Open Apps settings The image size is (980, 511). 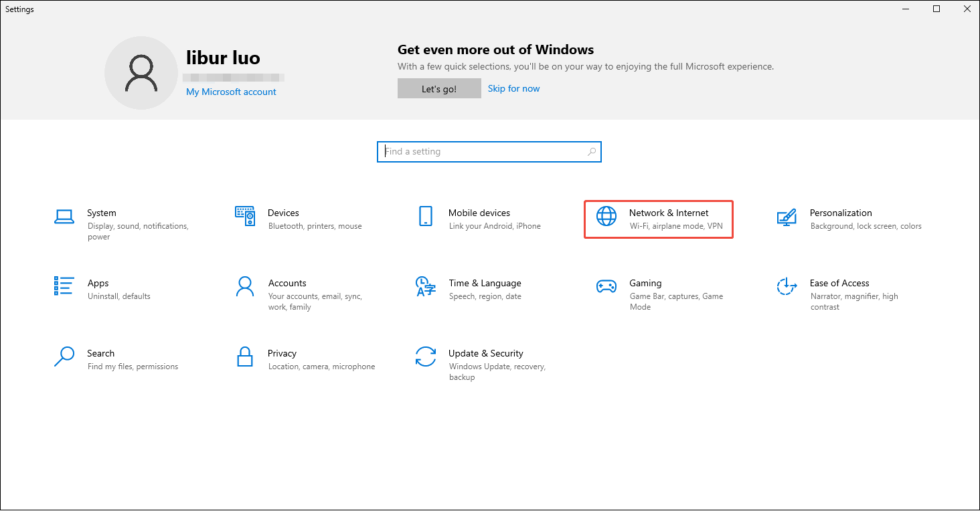click(98, 283)
